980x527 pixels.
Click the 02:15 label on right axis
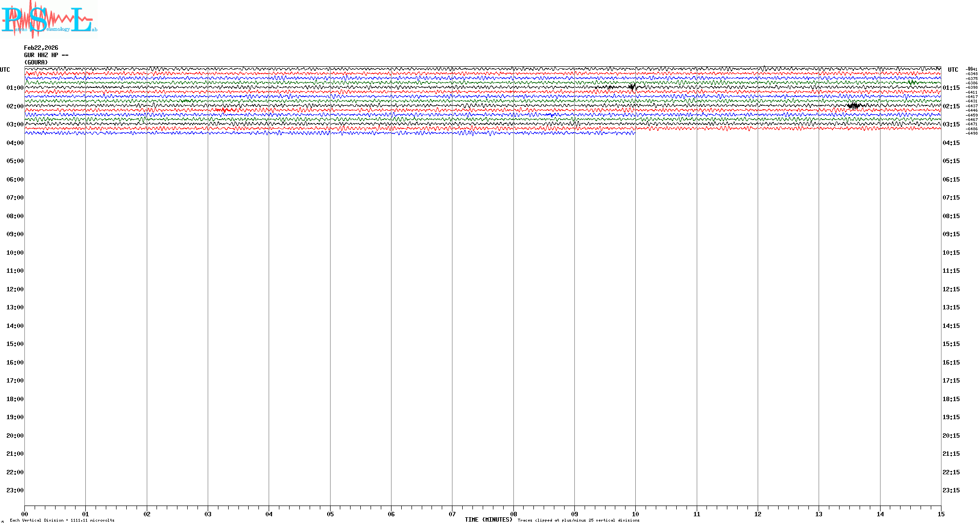(951, 106)
